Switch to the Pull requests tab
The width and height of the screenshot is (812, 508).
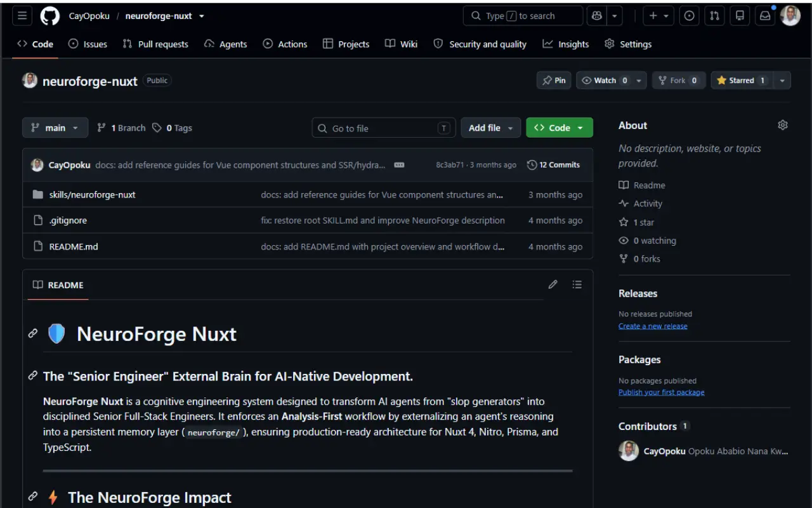coord(155,44)
